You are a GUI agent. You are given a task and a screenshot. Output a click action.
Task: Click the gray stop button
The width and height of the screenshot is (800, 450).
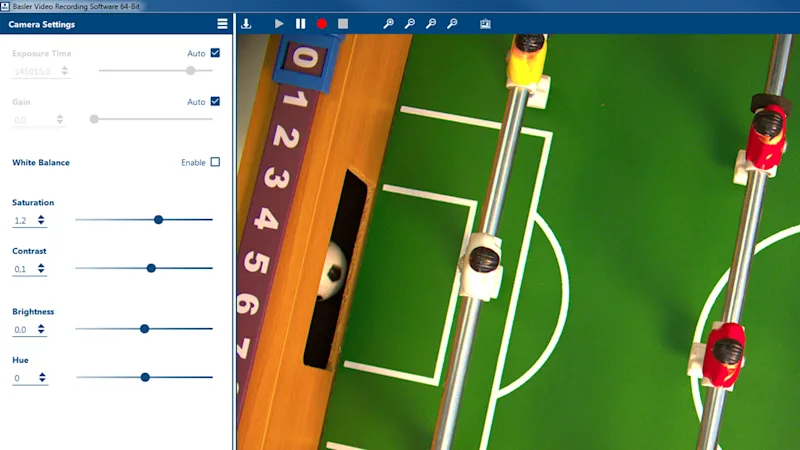coord(343,23)
